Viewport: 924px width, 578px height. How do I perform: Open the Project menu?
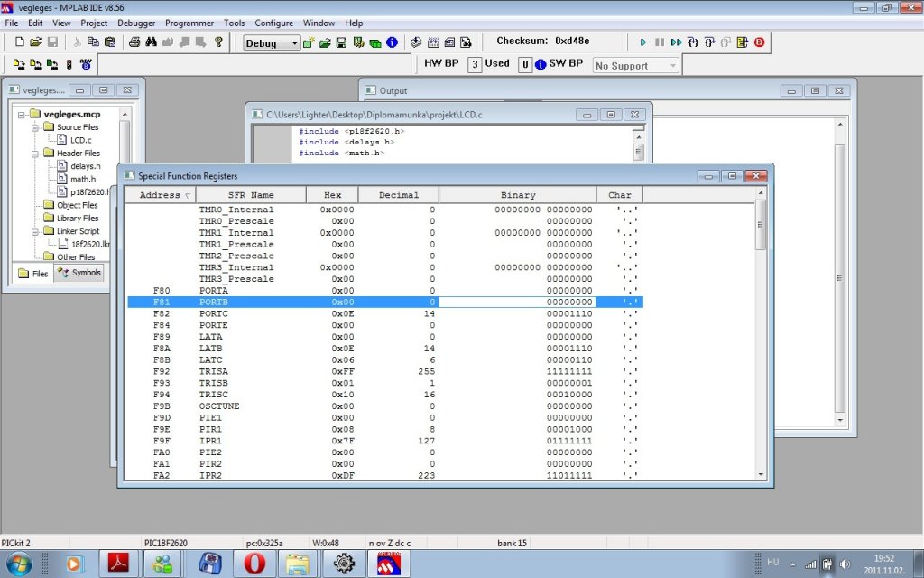click(x=94, y=23)
